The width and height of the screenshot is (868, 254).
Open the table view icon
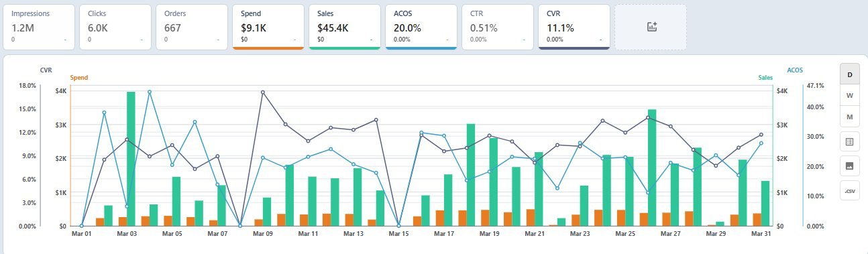pyautogui.click(x=849, y=141)
